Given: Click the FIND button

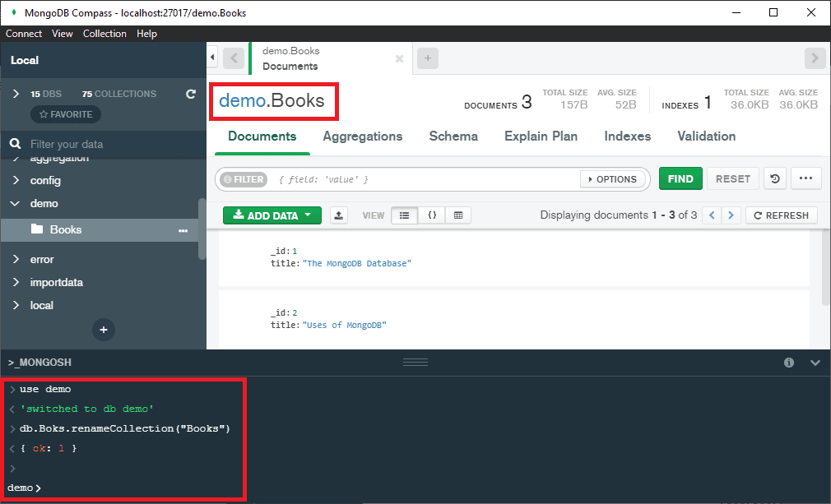Looking at the screenshot, I should pyautogui.click(x=680, y=178).
